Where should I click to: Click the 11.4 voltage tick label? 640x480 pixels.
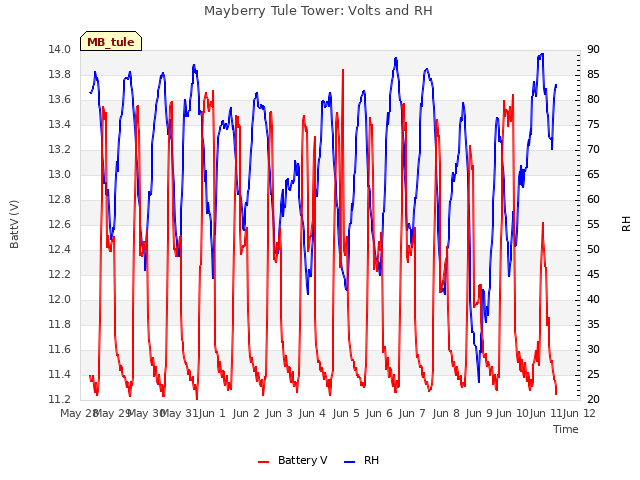[59, 374]
